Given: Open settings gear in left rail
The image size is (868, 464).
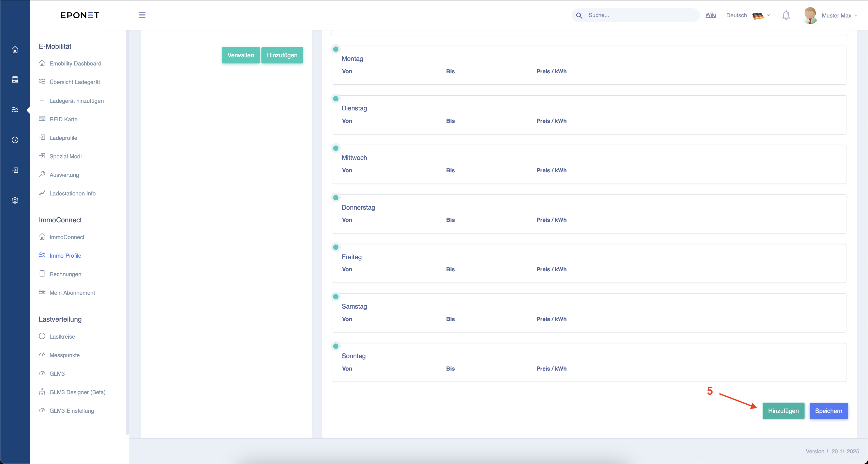Looking at the screenshot, I should (x=15, y=200).
